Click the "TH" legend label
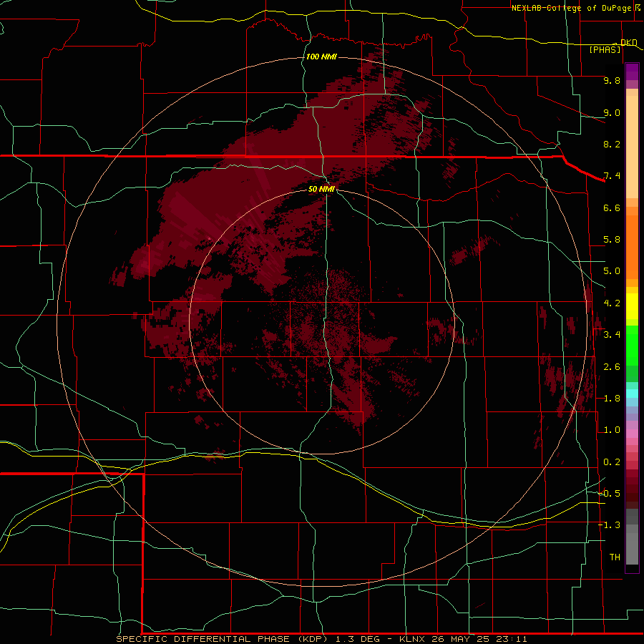Screen dimensions: 644x644 (615, 557)
